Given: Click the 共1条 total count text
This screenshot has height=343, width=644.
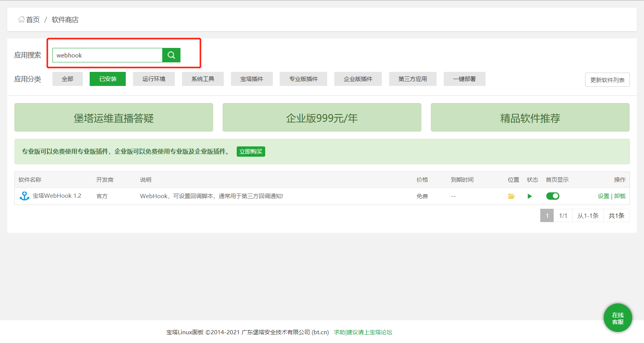Looking at the screenshot, I should pyautogui.click(x=616, y=216).
